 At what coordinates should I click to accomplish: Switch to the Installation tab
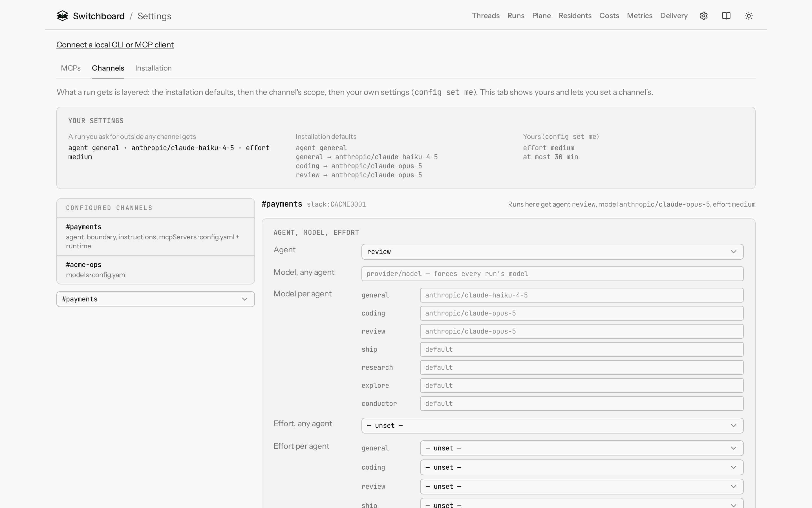(x=153, y=68)
